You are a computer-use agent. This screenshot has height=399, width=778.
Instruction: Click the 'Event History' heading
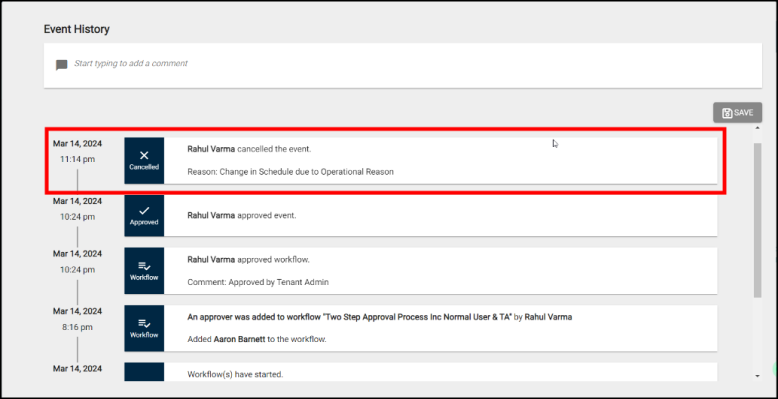point(77,29)
